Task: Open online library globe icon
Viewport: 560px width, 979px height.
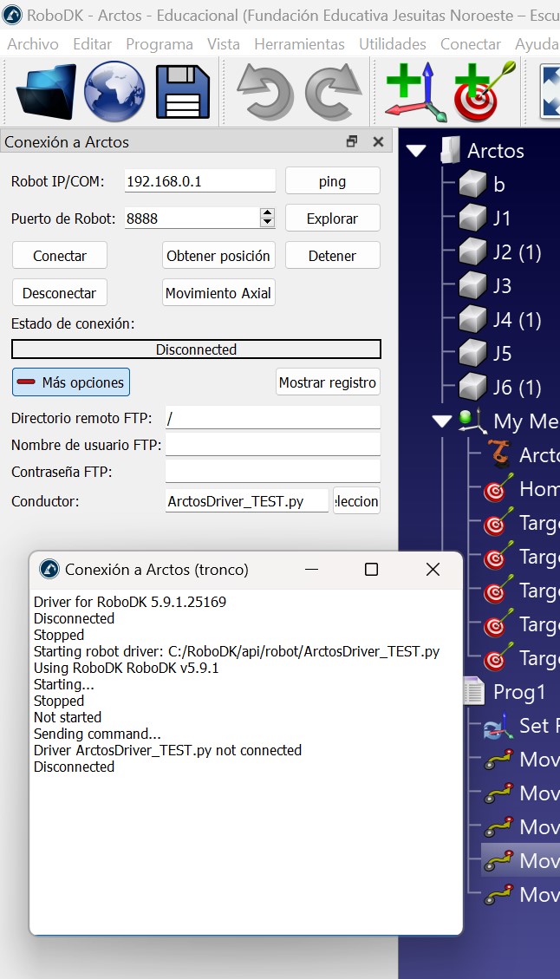Action: click(x=114, y=92)
